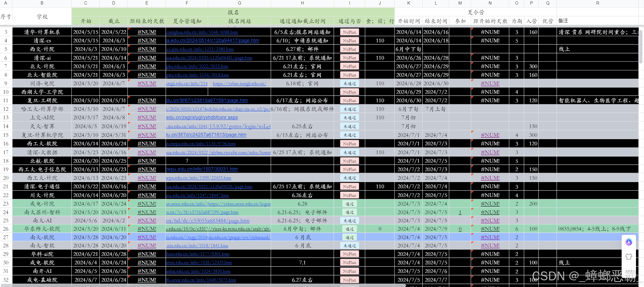The height and width of the screenshot is (287, 644).
Task: Click the 报名 merged green header cell
Action: click(233, 12)
